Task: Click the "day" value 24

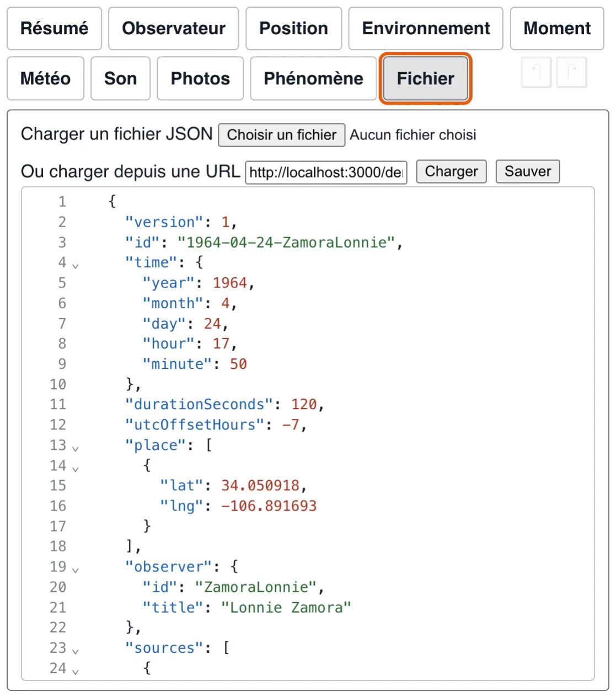Action: coord(212,323)
